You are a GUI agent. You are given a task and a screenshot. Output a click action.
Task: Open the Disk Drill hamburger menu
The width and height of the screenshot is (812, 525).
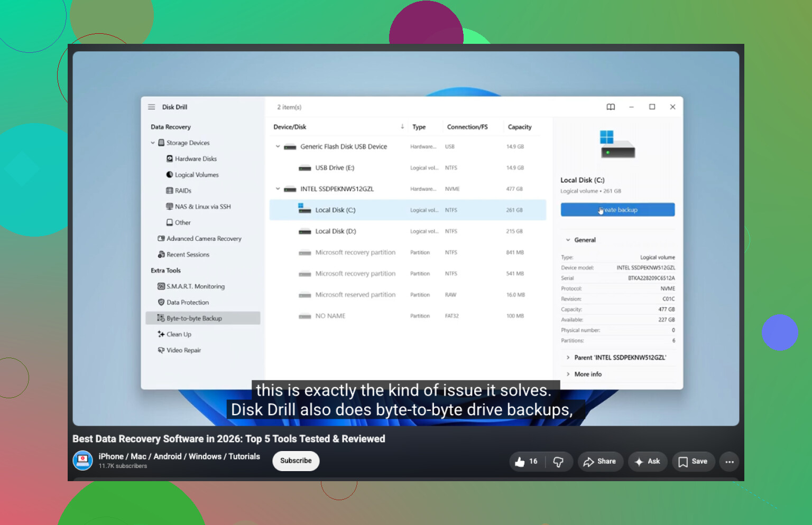point(152,107)
